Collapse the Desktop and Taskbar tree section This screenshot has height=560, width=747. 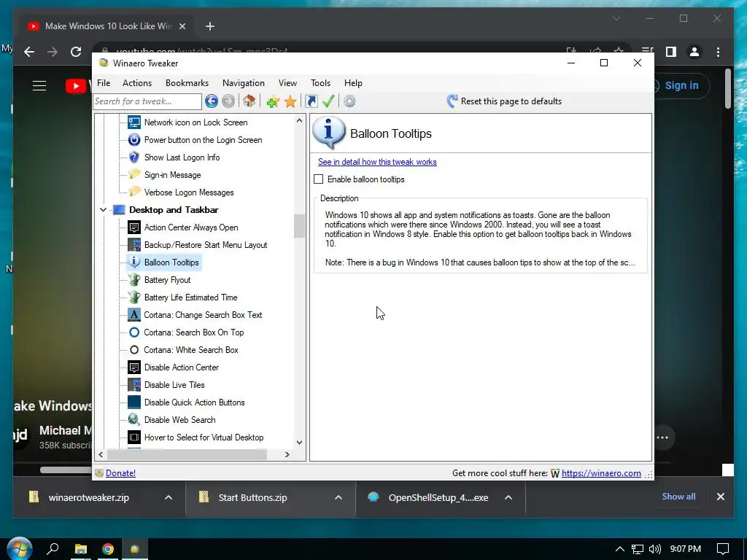pyautogui.click(x=103, y=209)
